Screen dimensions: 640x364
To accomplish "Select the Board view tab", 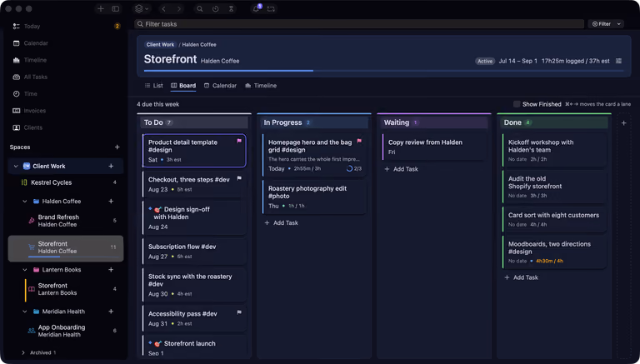I will [183, 86].
